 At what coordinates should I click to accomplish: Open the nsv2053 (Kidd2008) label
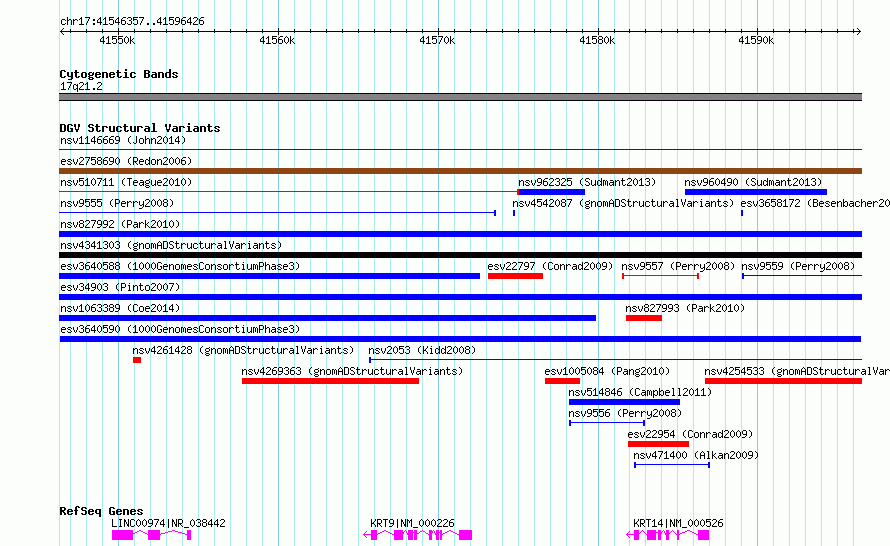pyautogui.click(x=422, y=350)
